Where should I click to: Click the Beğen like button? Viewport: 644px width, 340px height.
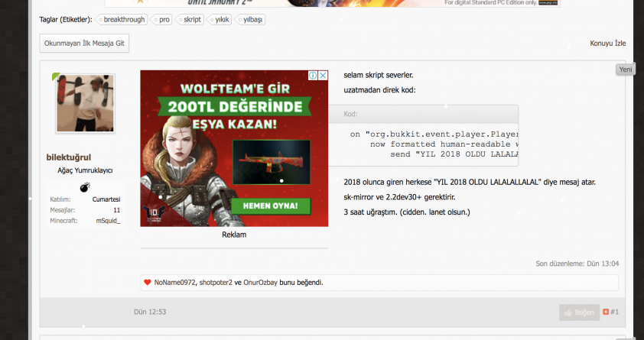coord(579,312)
